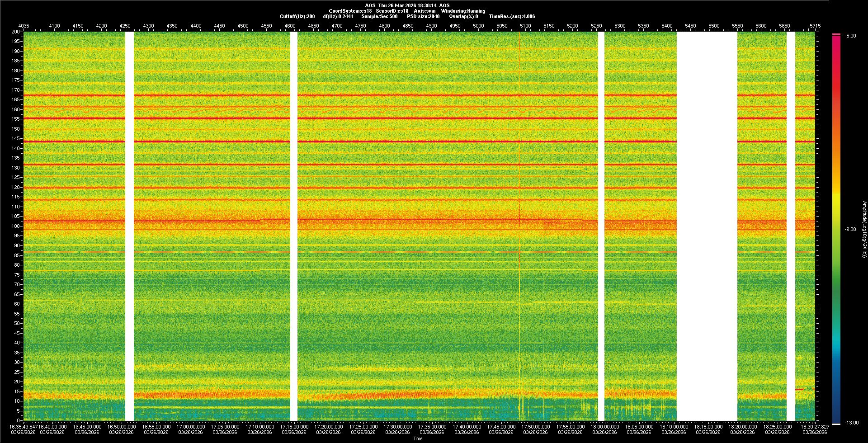The image size is (868, 443).
Task: Click the Time x-axis title
Action: coord(418,438)
